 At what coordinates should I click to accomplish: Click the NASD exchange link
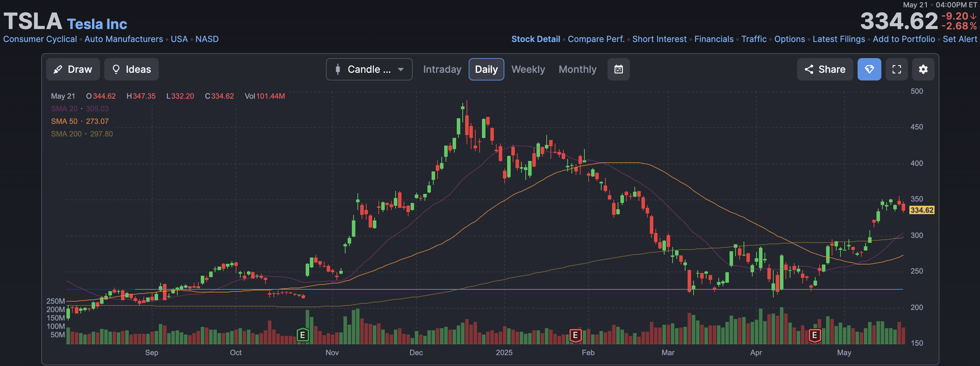point(207,39)
